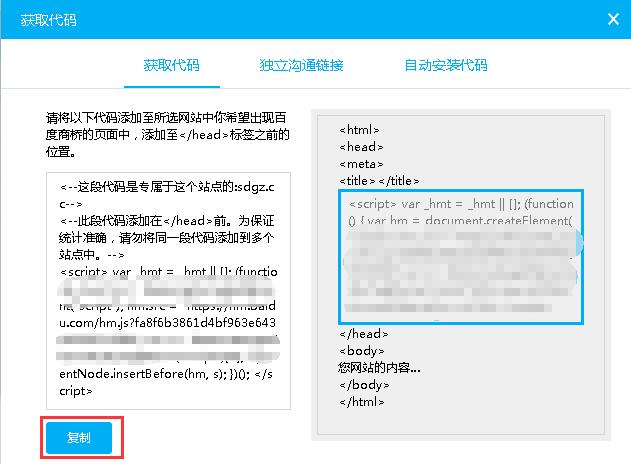Image resolution: width=631 pixels, height=464 pixels.
Task: Click the </head> line in the example
Action: (x=364, y=334)
